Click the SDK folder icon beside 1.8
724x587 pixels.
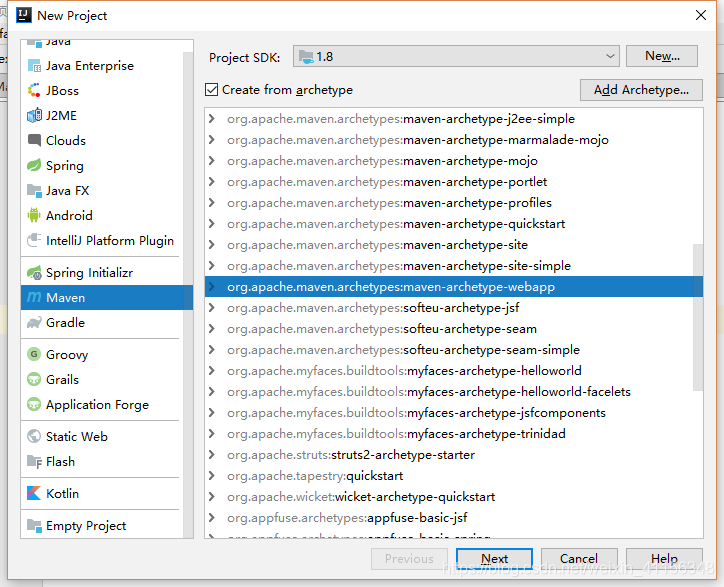click(306, 57)
